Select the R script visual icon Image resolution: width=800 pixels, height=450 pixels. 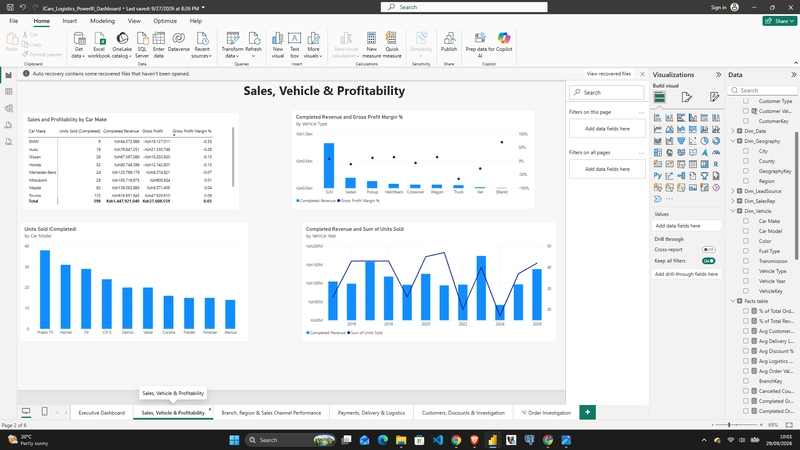pyautogui.click(x=716, y=164)
